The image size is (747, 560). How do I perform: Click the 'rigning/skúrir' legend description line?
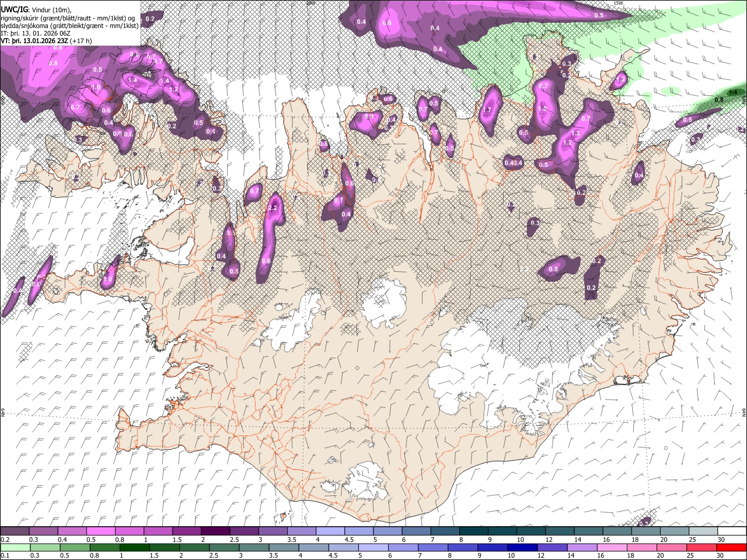[x=68, y=18]
